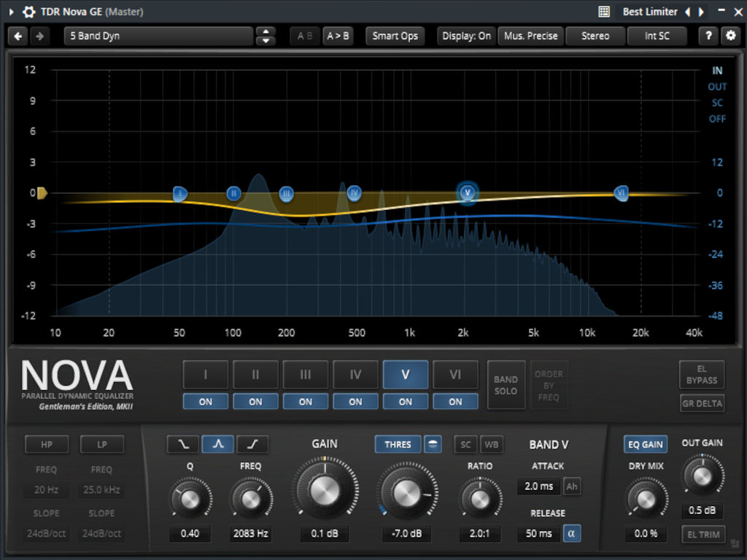This screenshot has height=560, width=747.
Task: Step through presets with up/down arrows
Action: click(266, 36)
